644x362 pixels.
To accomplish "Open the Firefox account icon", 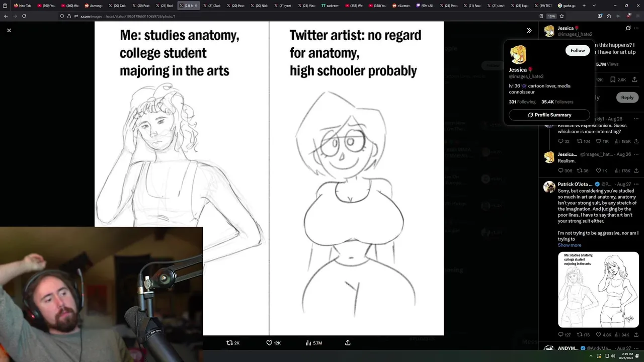I will coord(600,16).
